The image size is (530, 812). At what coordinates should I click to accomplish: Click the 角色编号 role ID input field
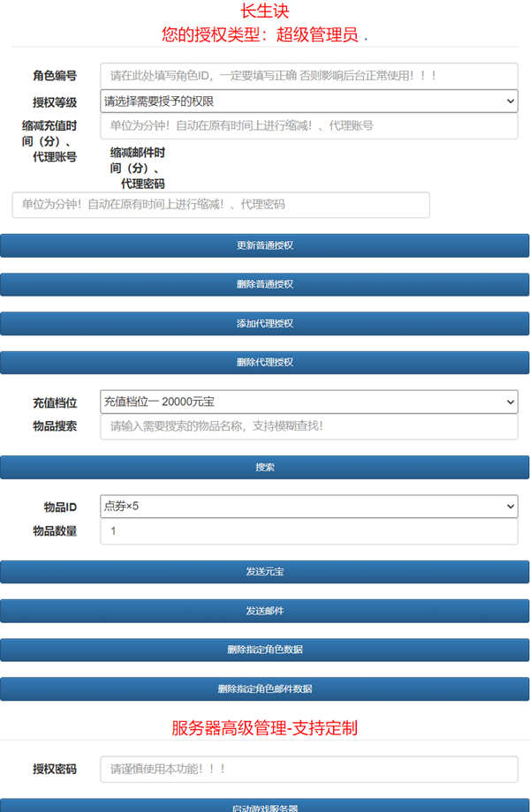[308, 76]
